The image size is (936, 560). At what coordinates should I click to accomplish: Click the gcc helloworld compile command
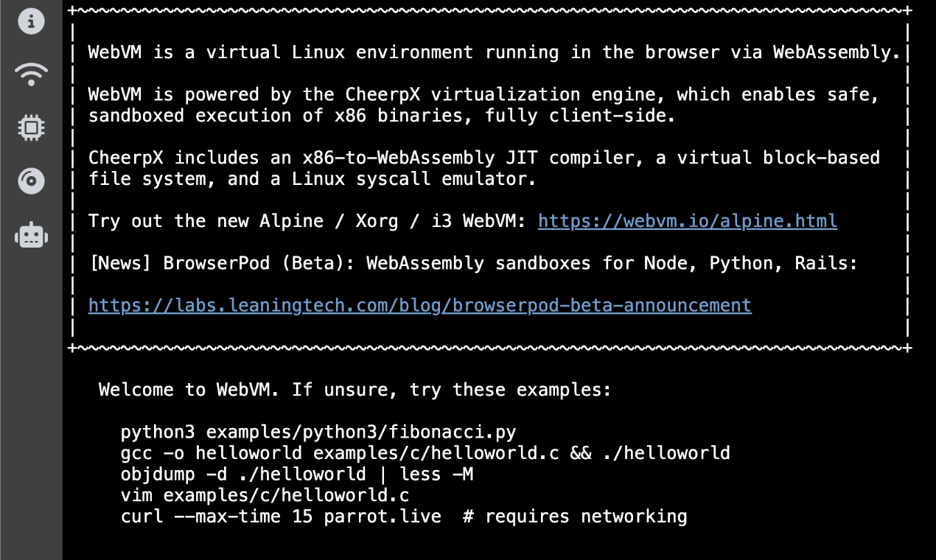click(425, 452)
